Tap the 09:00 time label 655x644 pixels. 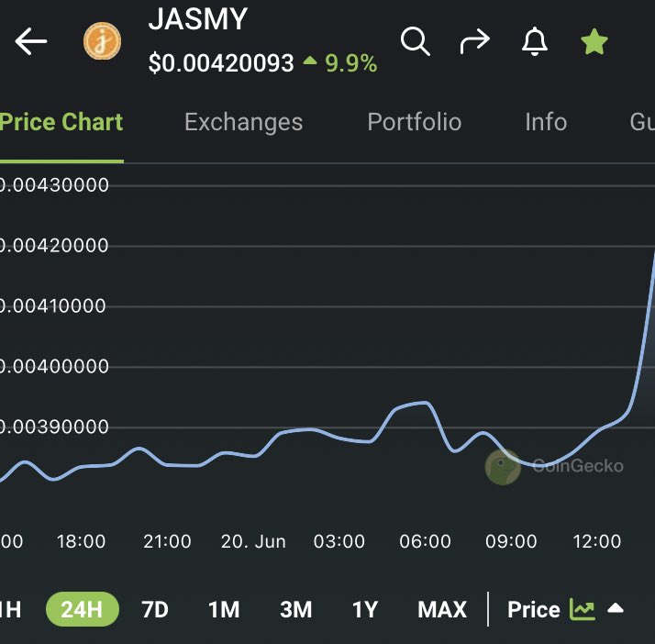pyautogui.click(x=511, y=541)
